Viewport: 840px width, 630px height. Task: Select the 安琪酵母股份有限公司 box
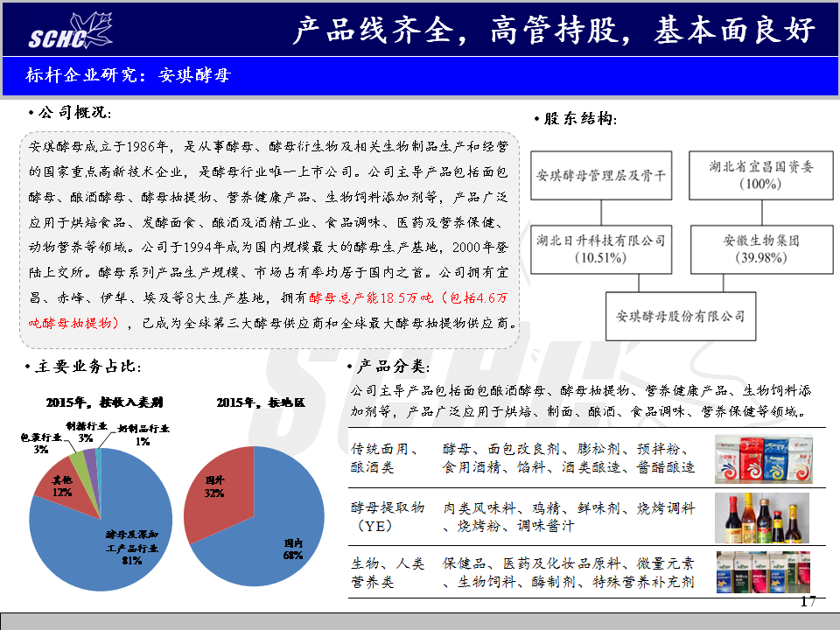680,316
